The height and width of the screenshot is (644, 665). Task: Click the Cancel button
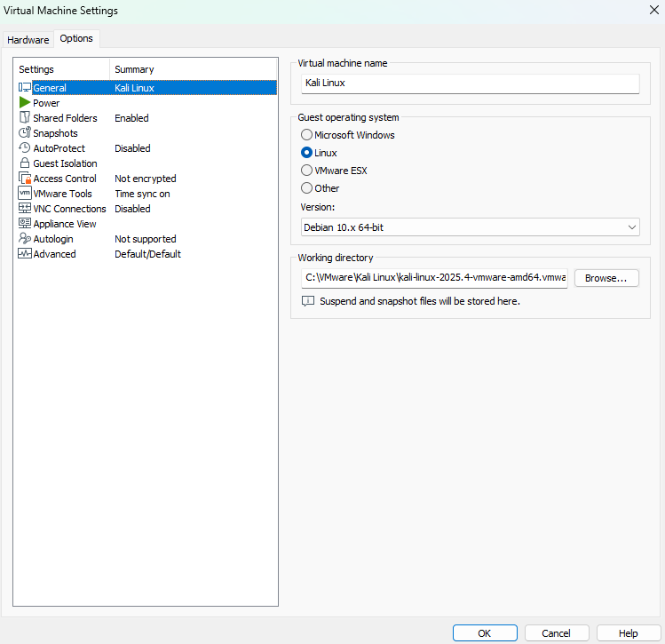557,633
